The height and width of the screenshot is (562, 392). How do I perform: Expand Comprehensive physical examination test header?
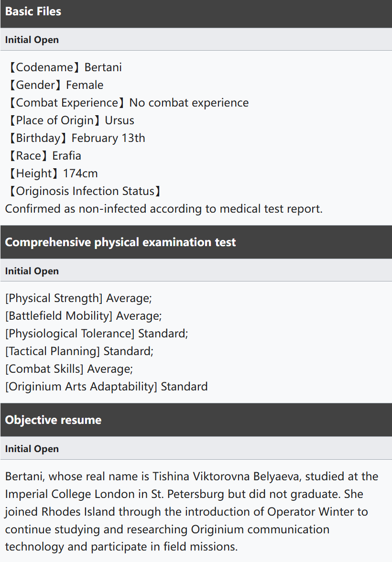click(120, 242)
